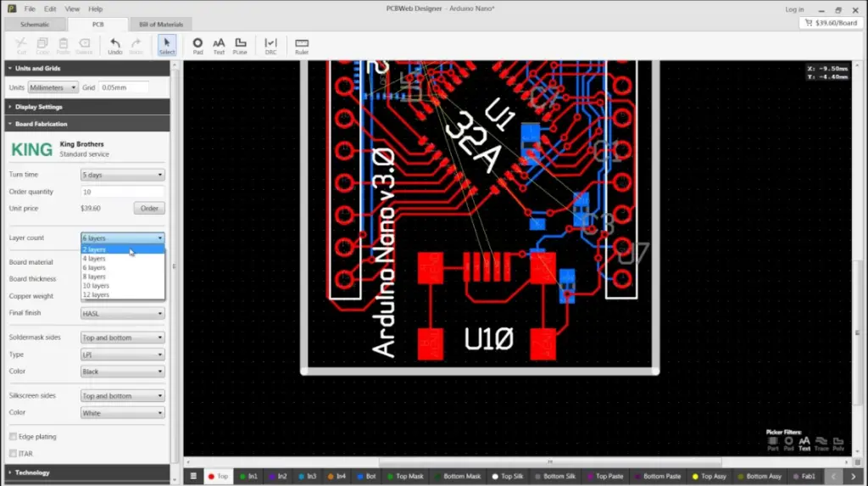Click the Delete icon in toolbar
The image size is (868, 486).
(x=84, y=46)
